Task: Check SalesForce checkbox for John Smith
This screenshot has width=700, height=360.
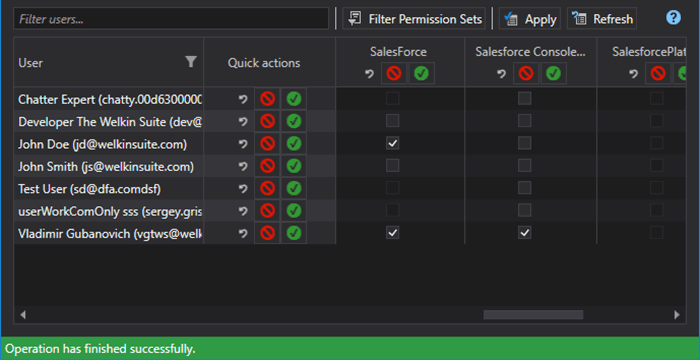Action: click(392, 166)
